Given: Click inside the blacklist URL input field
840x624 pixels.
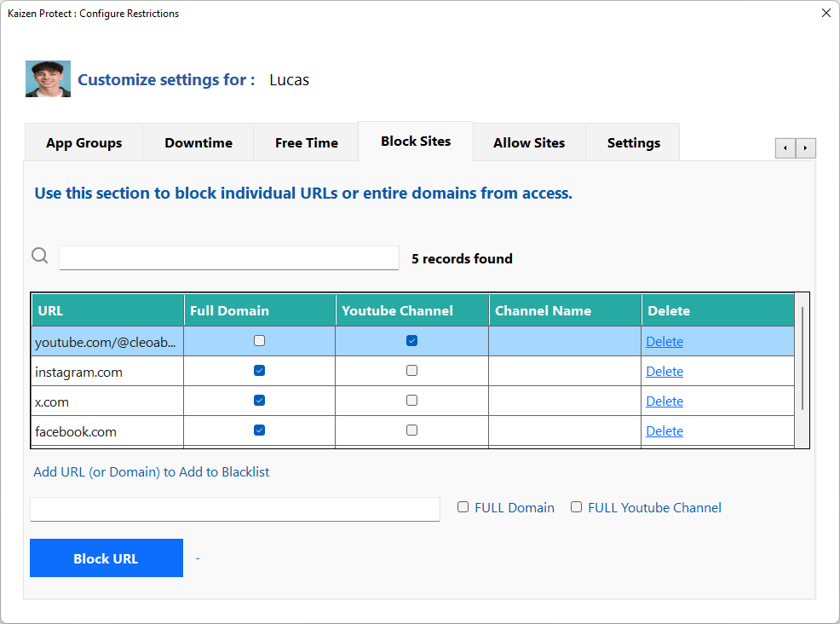Looking at the screenshot, I should (234, 509).
